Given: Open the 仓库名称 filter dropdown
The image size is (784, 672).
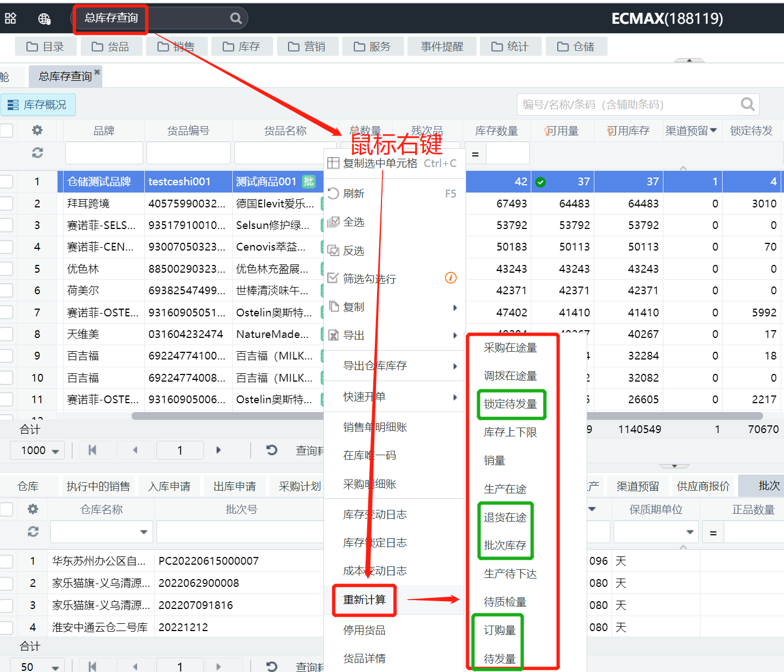Looking at the screenshot, I should pos(143,532).
